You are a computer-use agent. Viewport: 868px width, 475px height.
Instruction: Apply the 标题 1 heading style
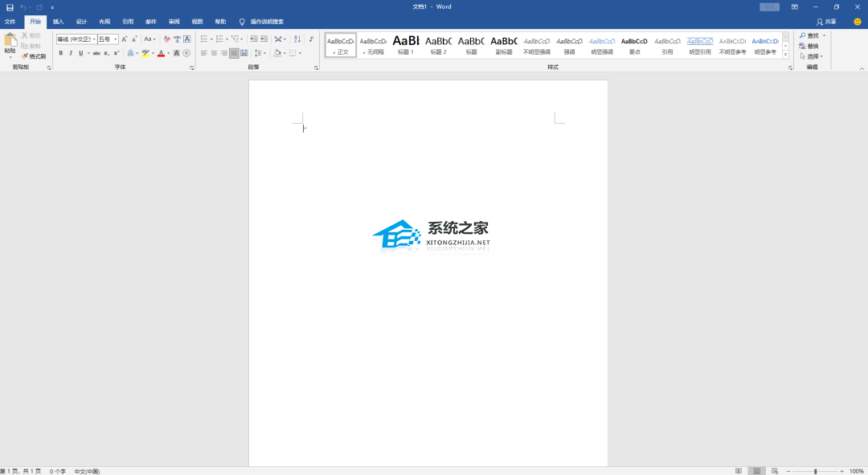[406, 45]
